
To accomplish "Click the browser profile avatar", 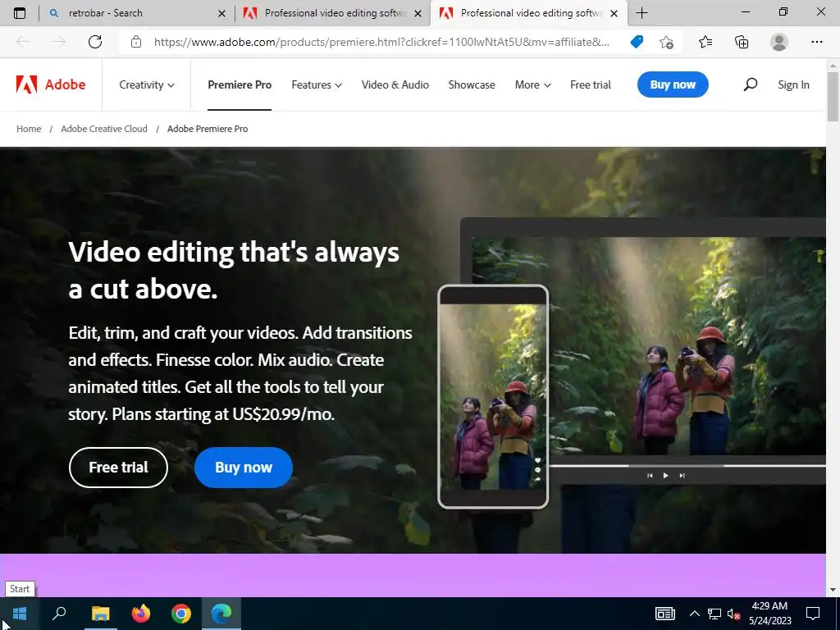I will 779,42.
